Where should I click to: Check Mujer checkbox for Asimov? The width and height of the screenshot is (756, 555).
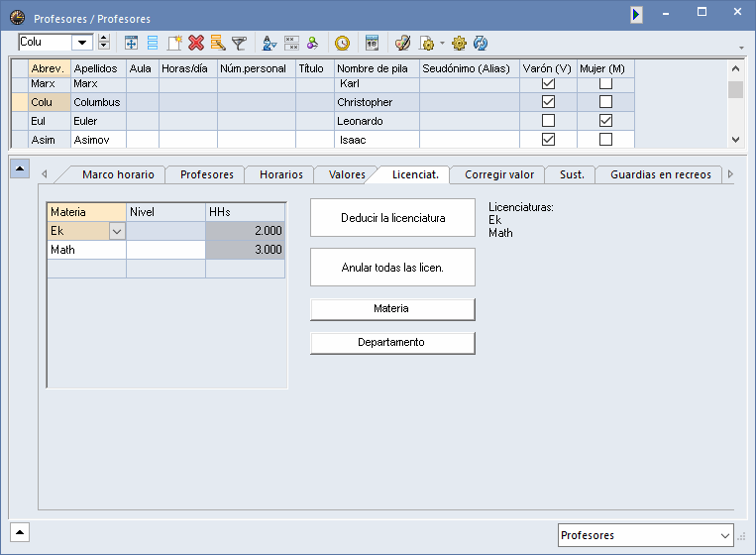point(605,140)
